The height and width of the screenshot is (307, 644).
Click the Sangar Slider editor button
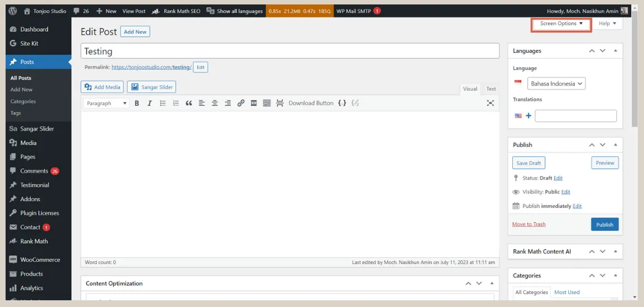click(152, 87)
